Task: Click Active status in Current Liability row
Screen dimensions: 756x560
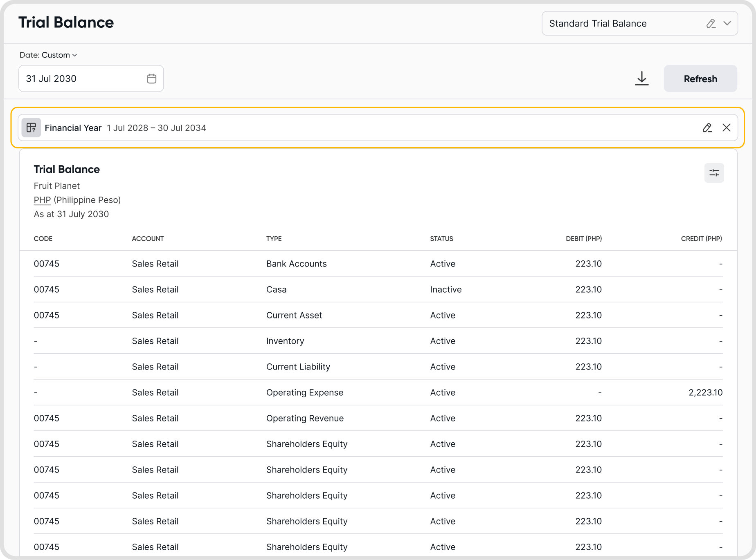Action: pyautogui.click(x=443, y=367)
